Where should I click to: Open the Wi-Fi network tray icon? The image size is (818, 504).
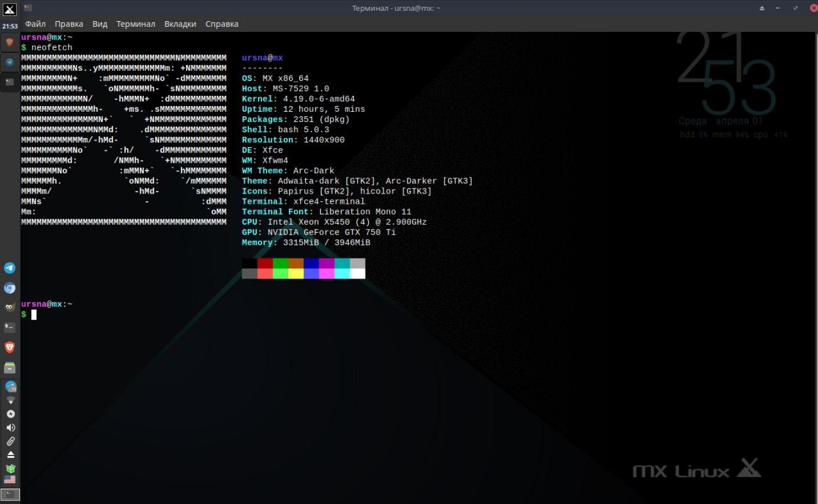pyautogui.click(x=10, y=401)
